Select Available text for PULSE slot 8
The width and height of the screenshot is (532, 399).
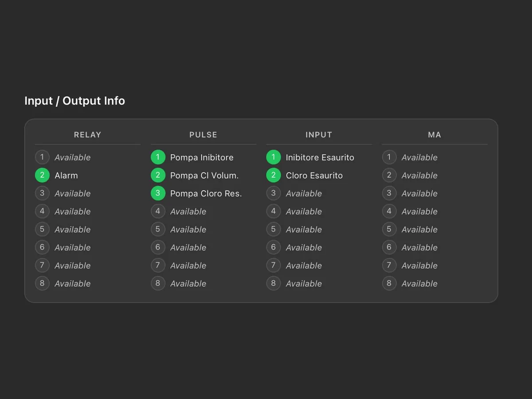point(188,284)
